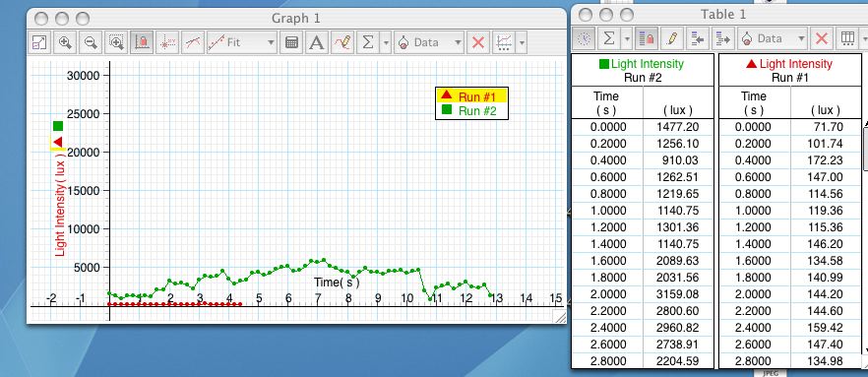Open the Data dropdown in Table 1
Image resolution: width=868 pixels, height=377 pixels.
pyautogui.click(x=772, y=38)
